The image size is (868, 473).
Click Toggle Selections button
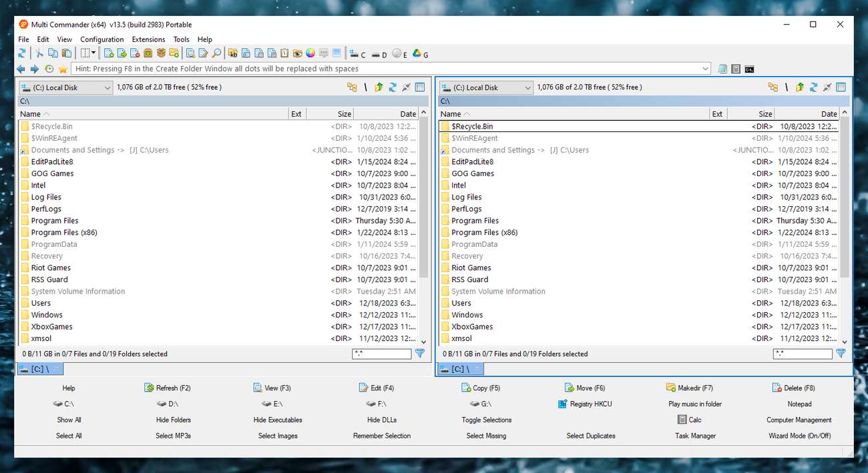(487, 420)
